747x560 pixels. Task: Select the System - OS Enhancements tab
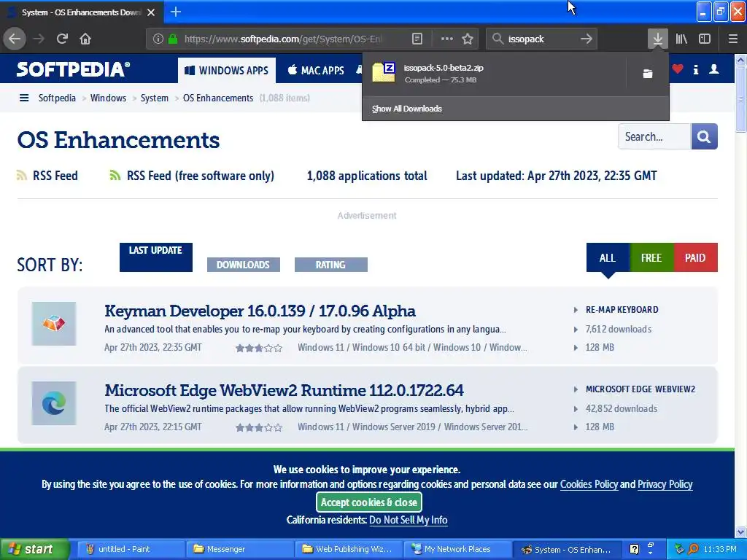tap(81, 12)
